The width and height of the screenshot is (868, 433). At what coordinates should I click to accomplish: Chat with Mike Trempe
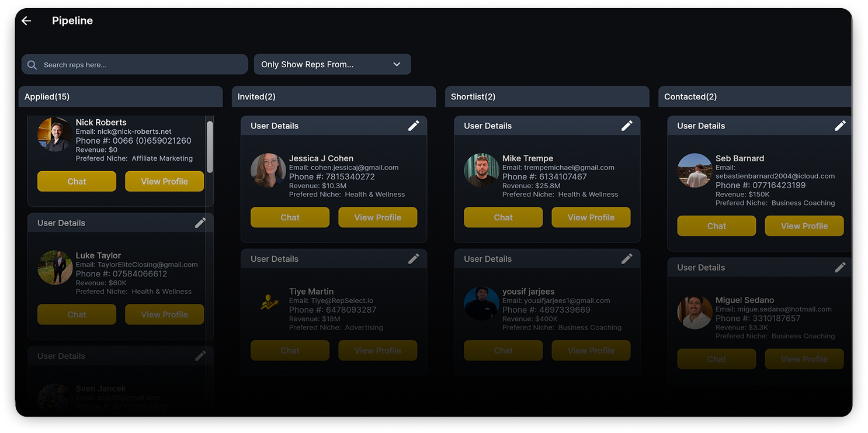tap(503, 217)
